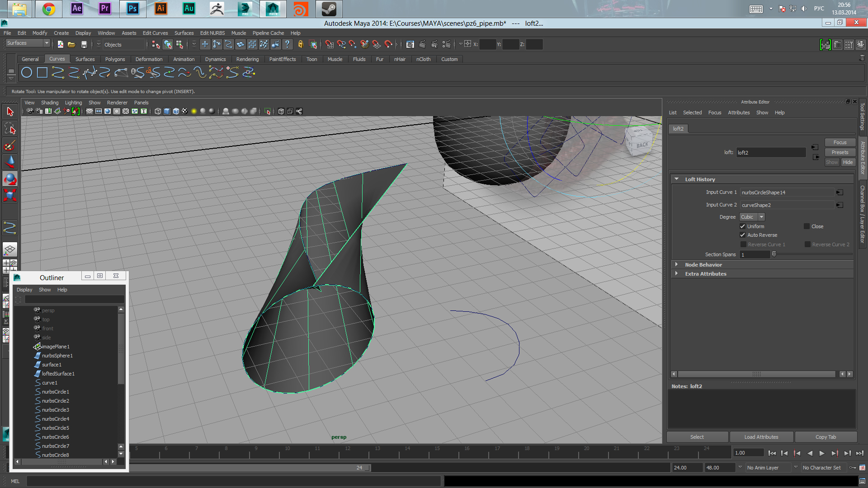This screenshot has width=868, height=488.
Task: Click the Load Attributes button
Action: coord(761,437)
